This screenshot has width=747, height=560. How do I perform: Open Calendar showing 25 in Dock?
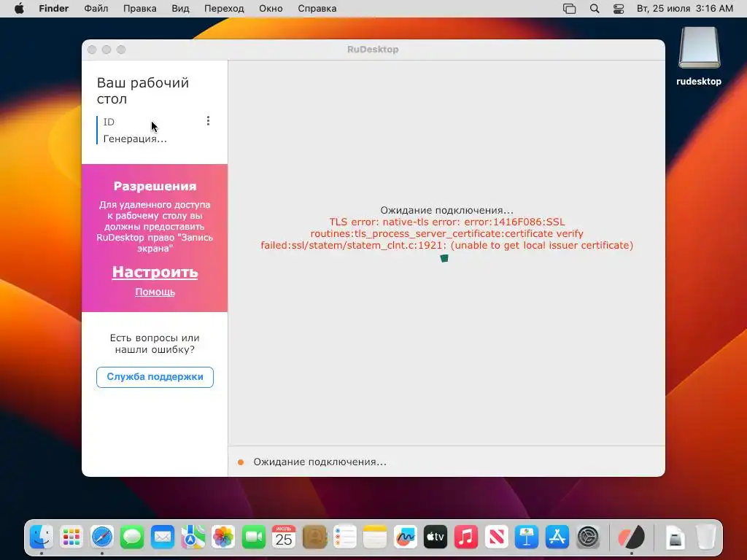[x=284, y=537]
